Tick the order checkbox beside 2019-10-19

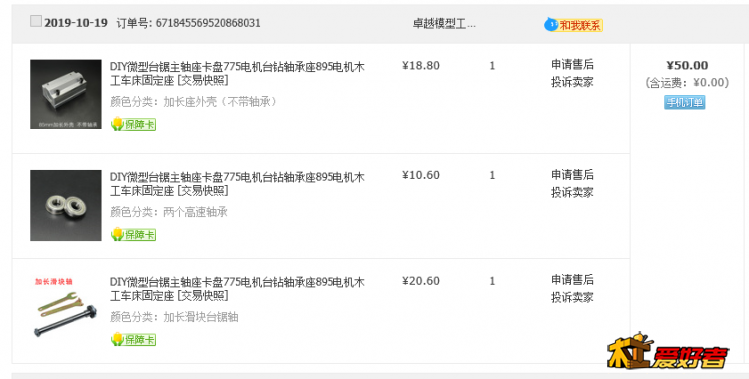pos(36,21)
